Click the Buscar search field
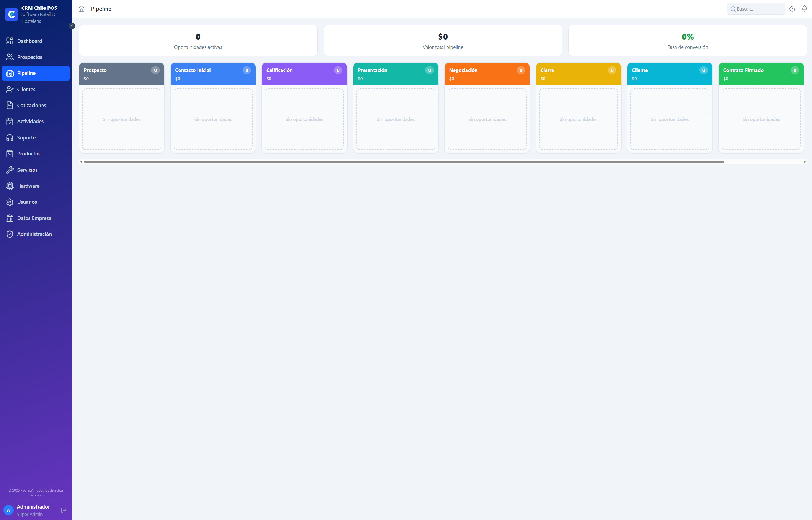 click(x=755, y=9)
